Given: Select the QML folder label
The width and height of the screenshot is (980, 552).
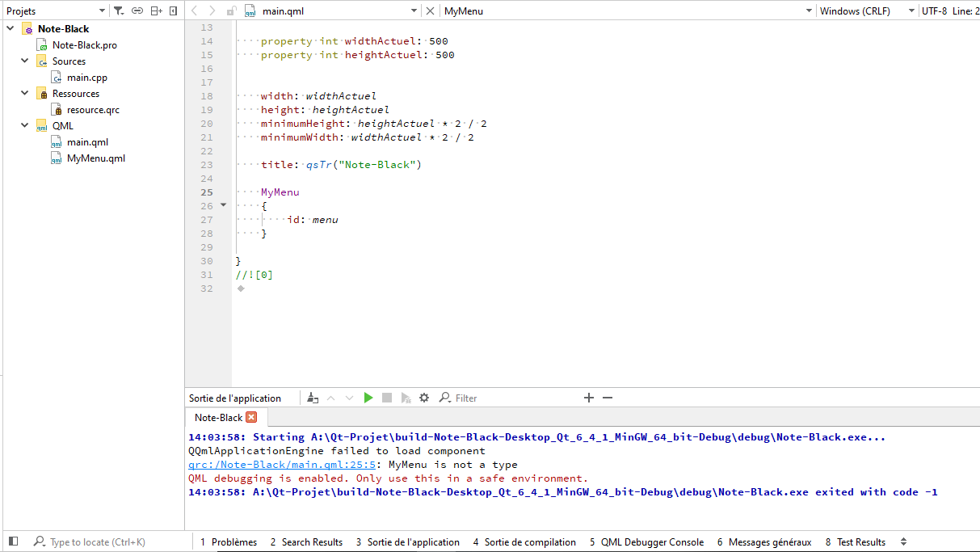Looking at the screenshot, I should click(63, 126).
